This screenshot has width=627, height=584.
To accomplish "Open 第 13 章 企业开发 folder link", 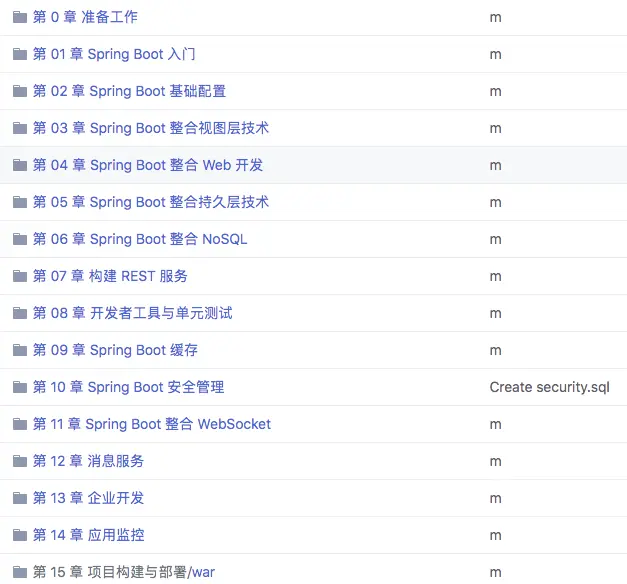I will point(88,498).
